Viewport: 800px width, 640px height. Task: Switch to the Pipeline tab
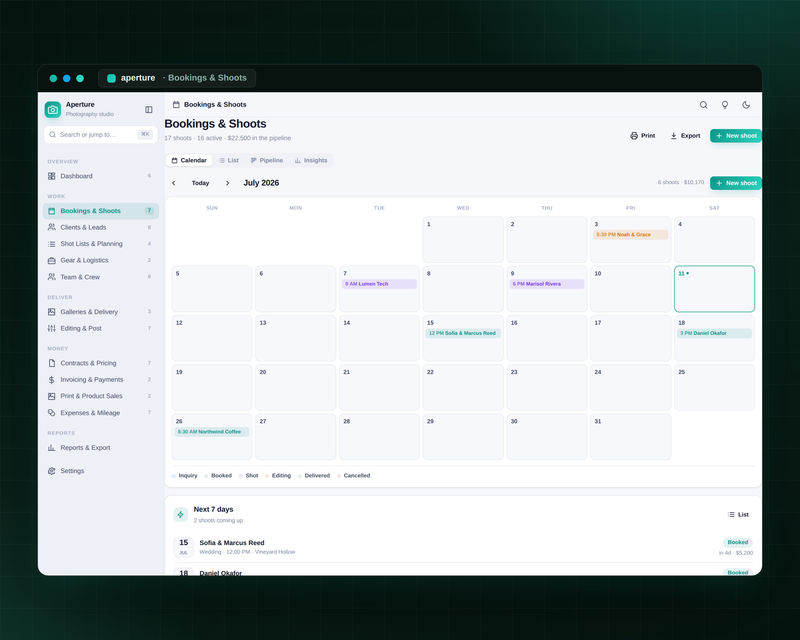pos(267,160)
